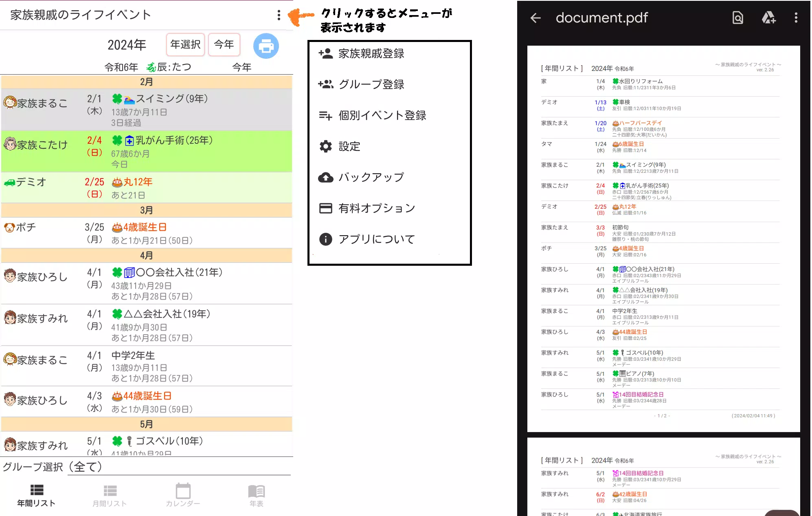Click the add-group icon beside グループ登録

[326, 84]
